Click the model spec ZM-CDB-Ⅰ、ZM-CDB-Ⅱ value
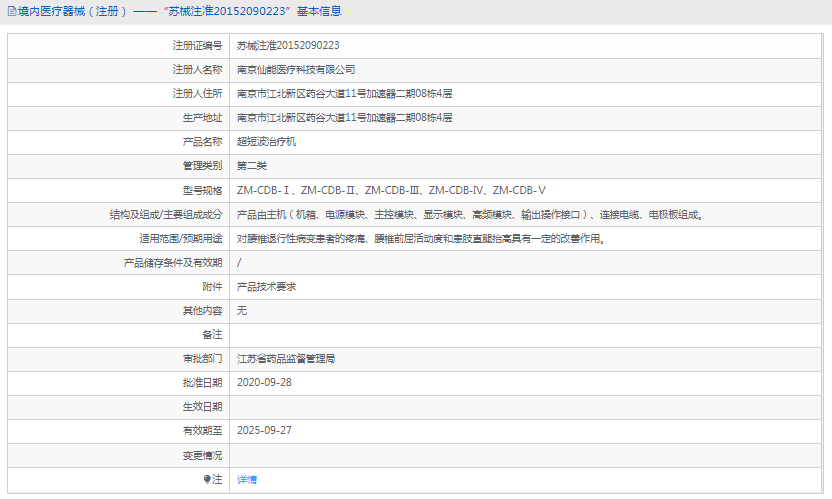Image resolution: width=832 pixels, height=499 pixels. [x=391, y=191]
